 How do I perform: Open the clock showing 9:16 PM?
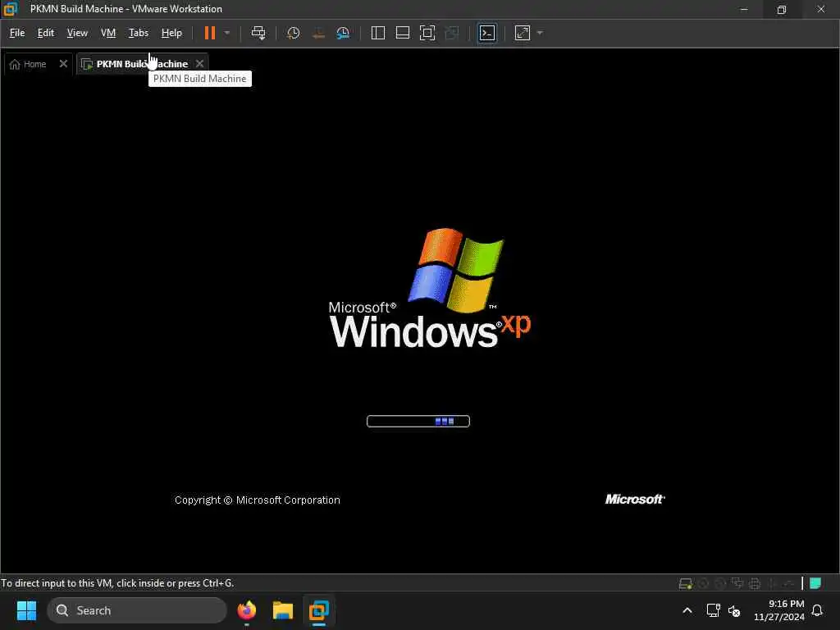click(x=779, y=610)
